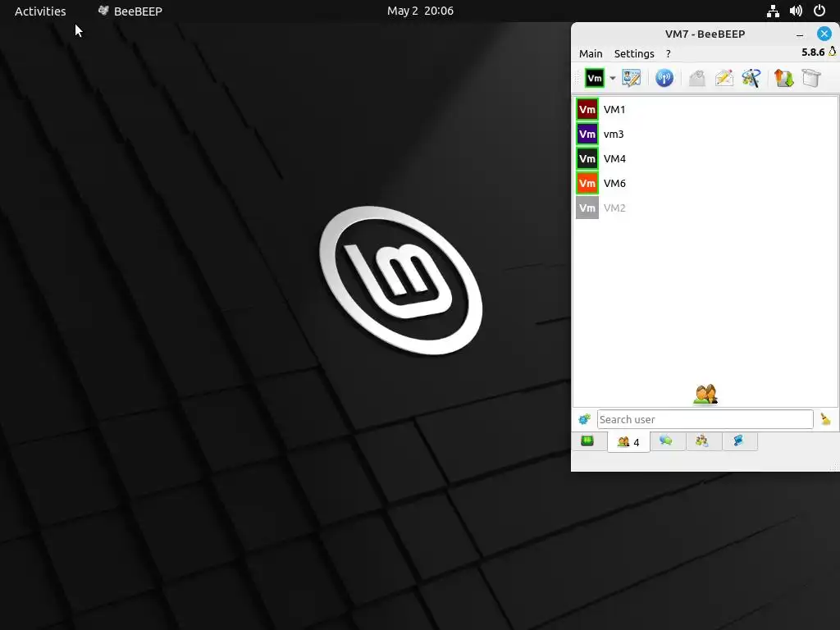This screenshot has height=630, width=840.
Task: Click the blue broadcast antenna icon
Action: click(664, 78)
